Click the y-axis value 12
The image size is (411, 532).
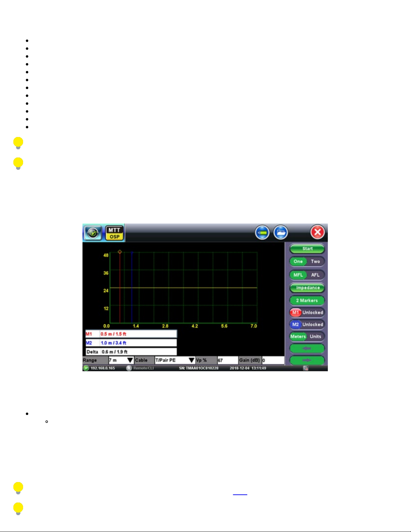tap(106, 308)
